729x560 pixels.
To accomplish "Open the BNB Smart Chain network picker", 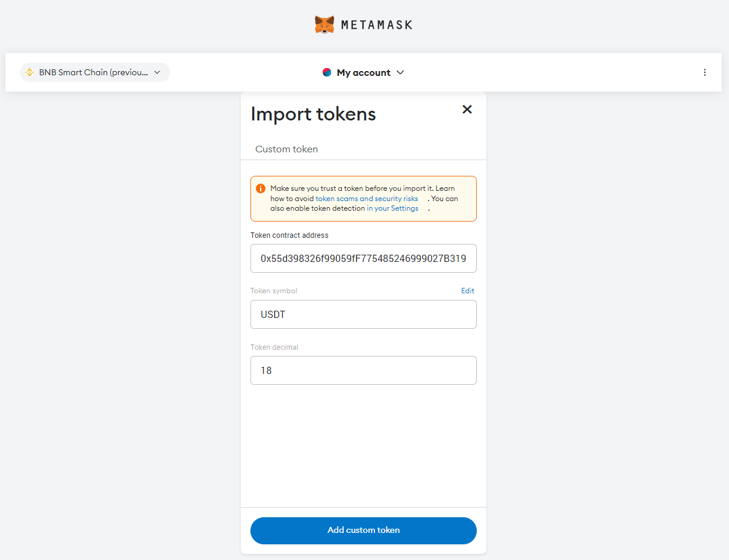I will click(x=94, y=72).
